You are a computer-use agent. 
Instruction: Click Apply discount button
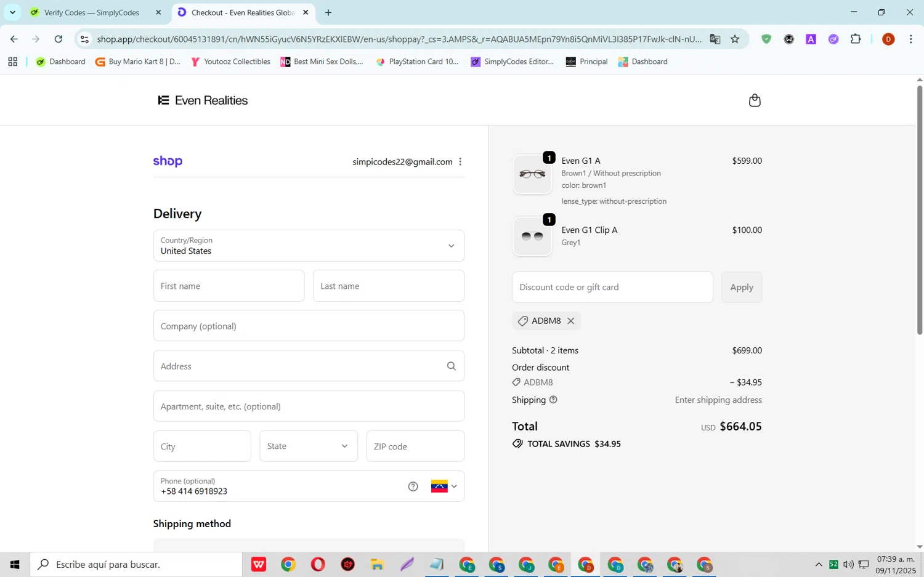tap(742, 287)
